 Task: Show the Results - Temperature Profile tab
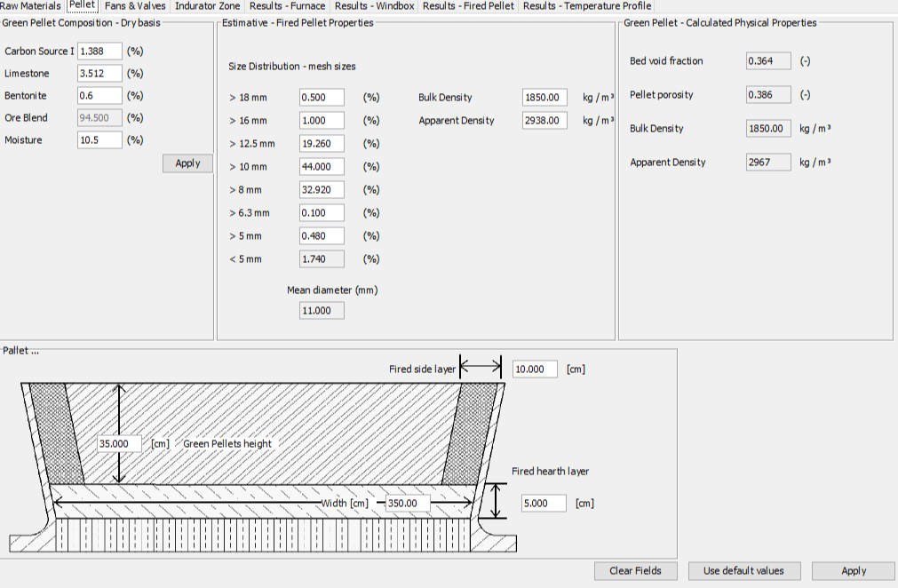[x=586, y=6]
